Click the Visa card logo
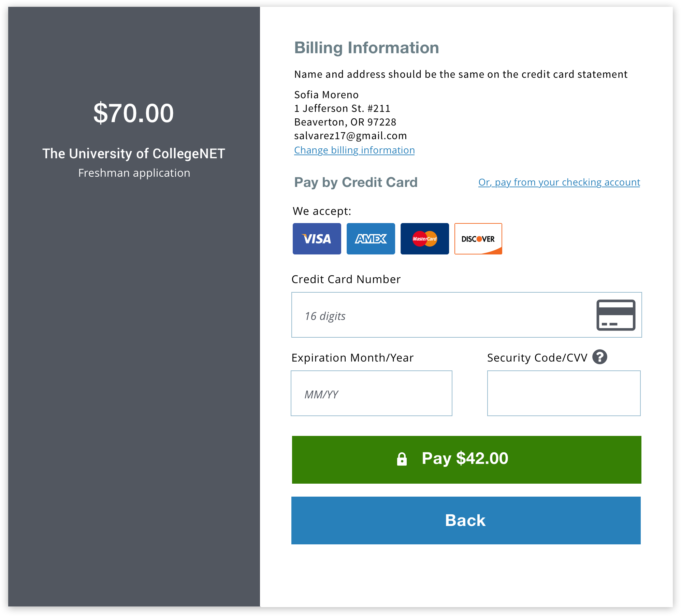Viewport: 681px width, 616px height. 317,239
